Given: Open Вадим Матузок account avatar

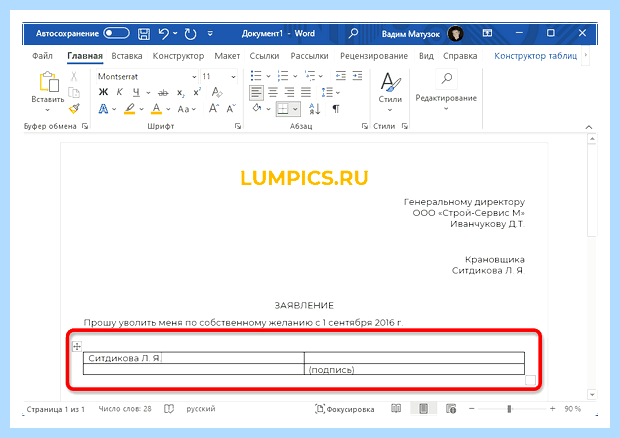Looking at the screenshot, I should click(455, 34).
